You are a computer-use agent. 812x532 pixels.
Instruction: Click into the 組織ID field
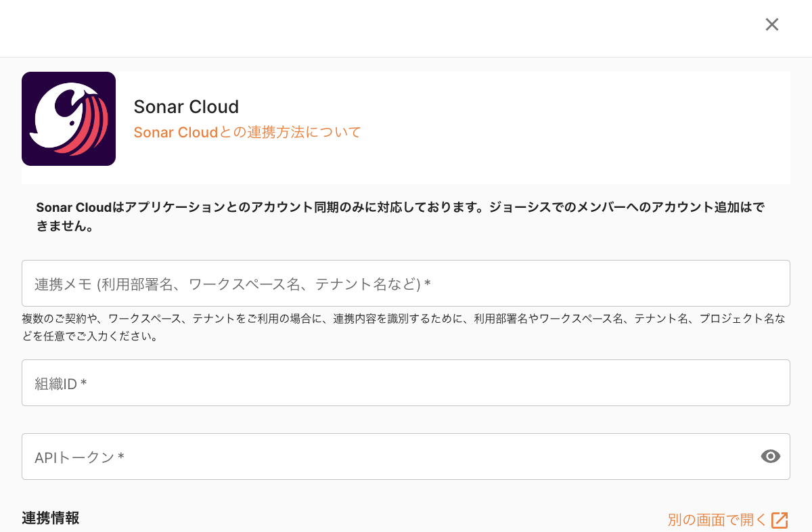[406, 383]
